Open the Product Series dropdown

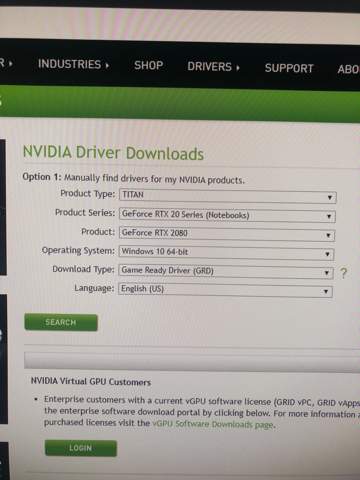[x=227, y=215]
